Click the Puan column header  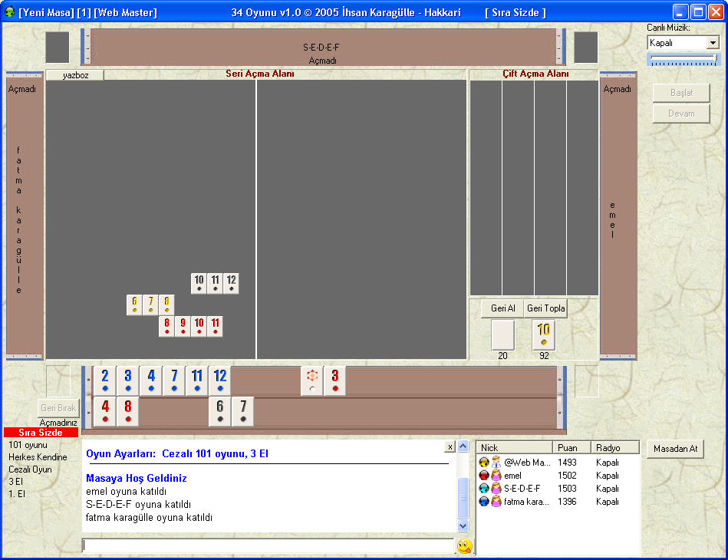tap(570, 448)
